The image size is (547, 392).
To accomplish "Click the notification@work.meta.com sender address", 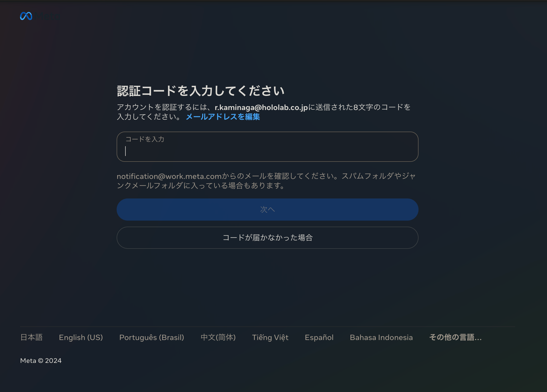I will click(x=169, y=176).
